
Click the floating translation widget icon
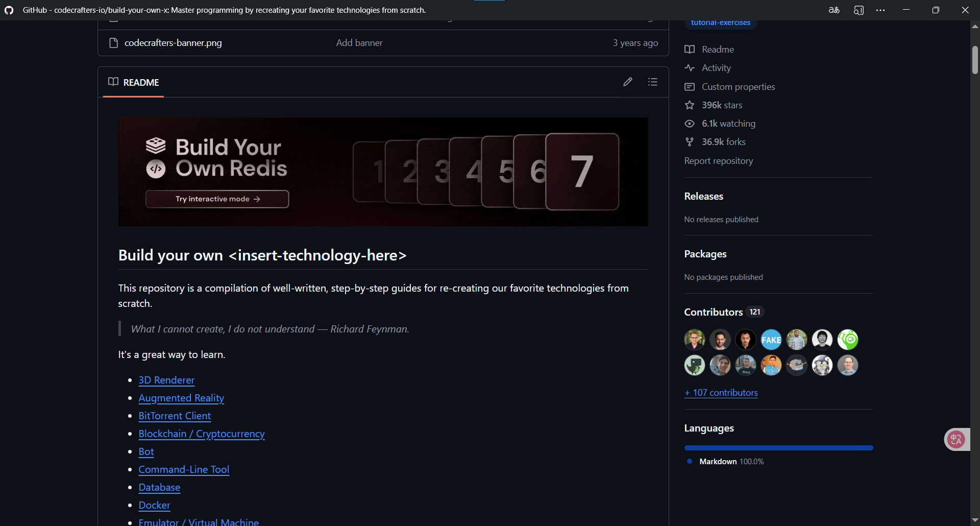coord(957,439)
